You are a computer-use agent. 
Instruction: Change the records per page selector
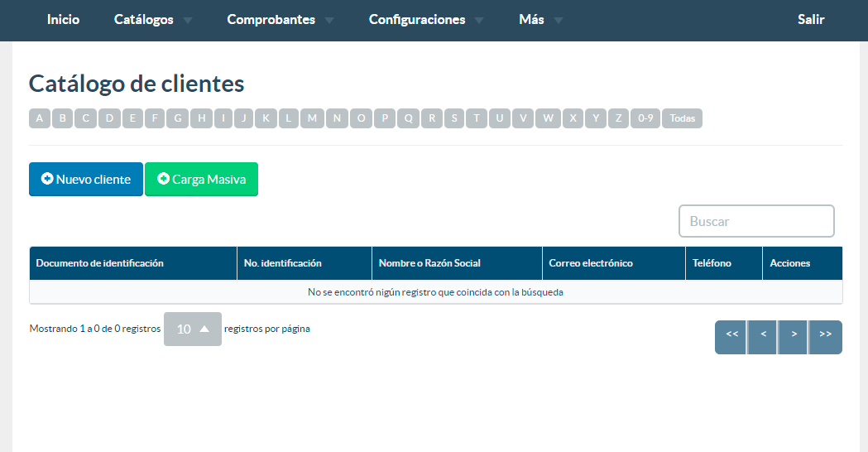coord(192,329)
